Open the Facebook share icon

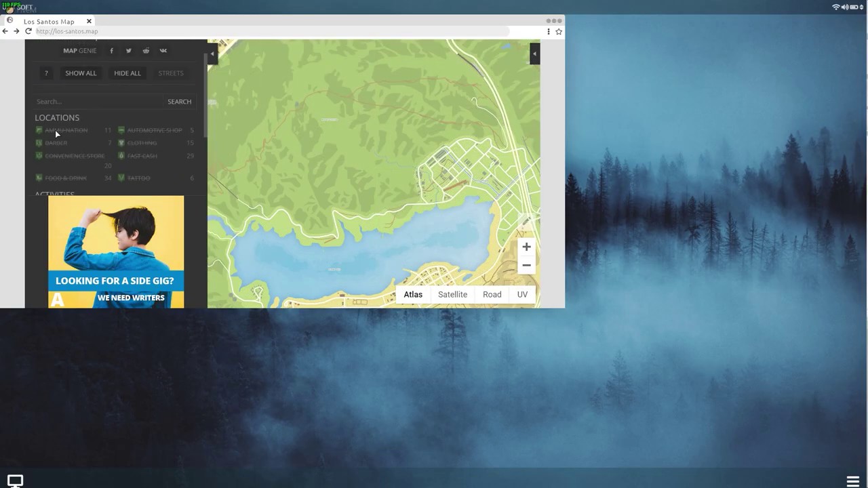pyautogui.click(x=111, y=51)
